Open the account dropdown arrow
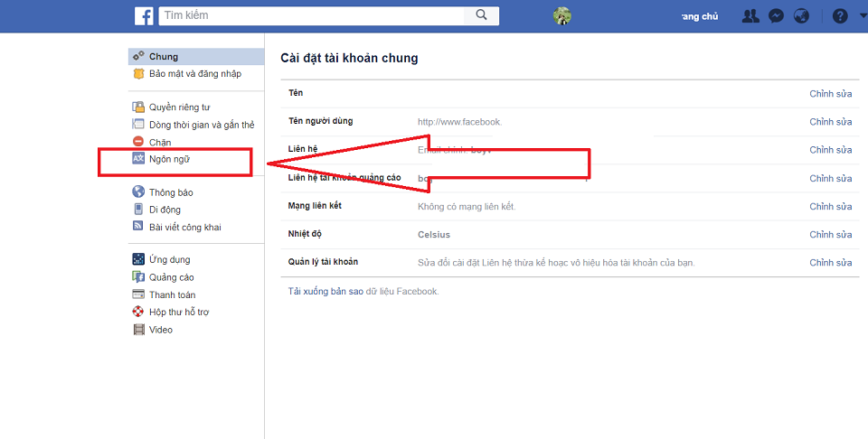The width and height of the screenshot is (868, 439). pyautogui.click(x=861, y=16)
